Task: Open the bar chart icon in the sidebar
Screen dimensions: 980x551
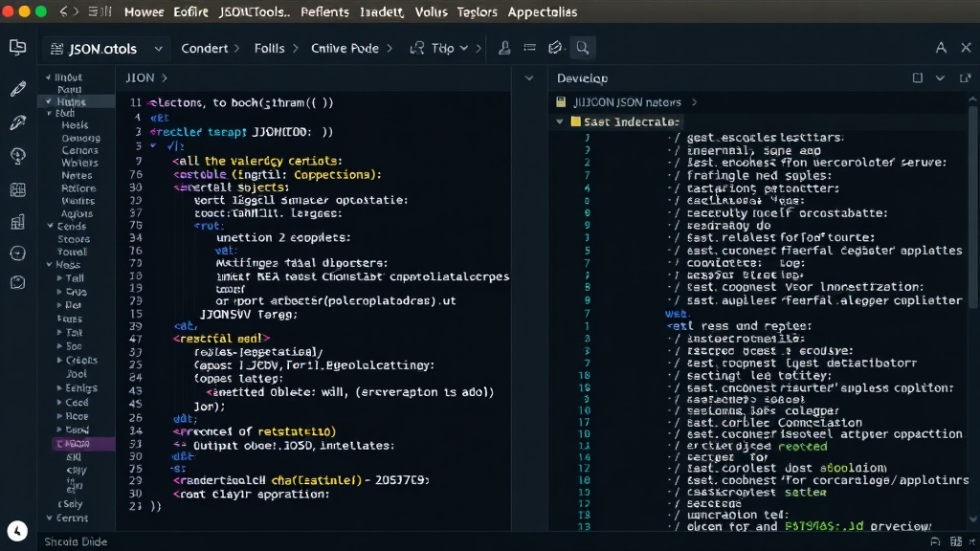Action: coord(17,222)
